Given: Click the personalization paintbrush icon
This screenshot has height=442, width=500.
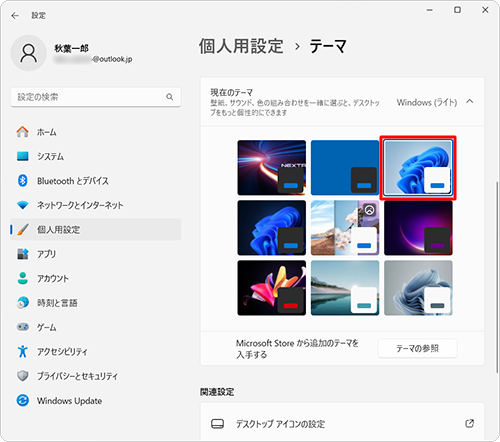Looking at the screenshot, I should (x=23, y=230).
